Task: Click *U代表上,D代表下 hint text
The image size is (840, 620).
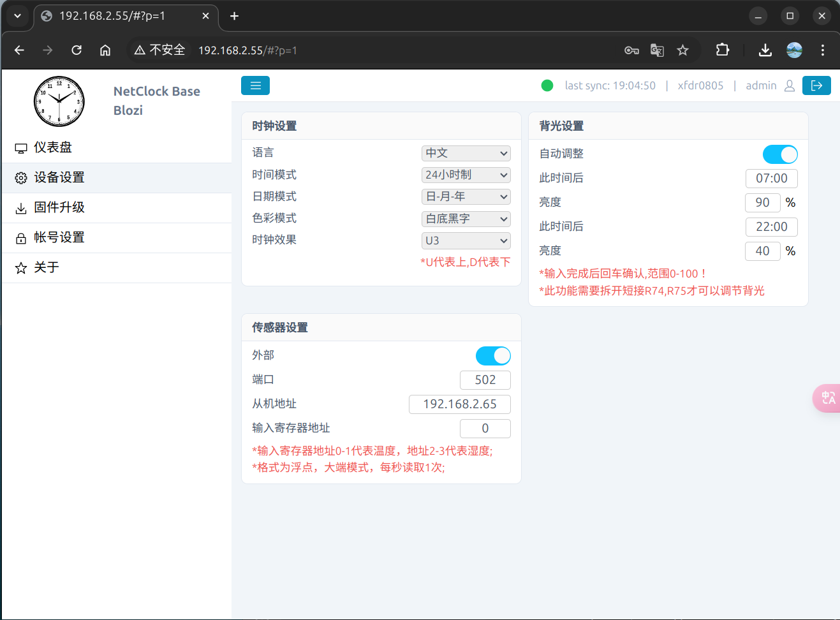Action: pos(466,262)
